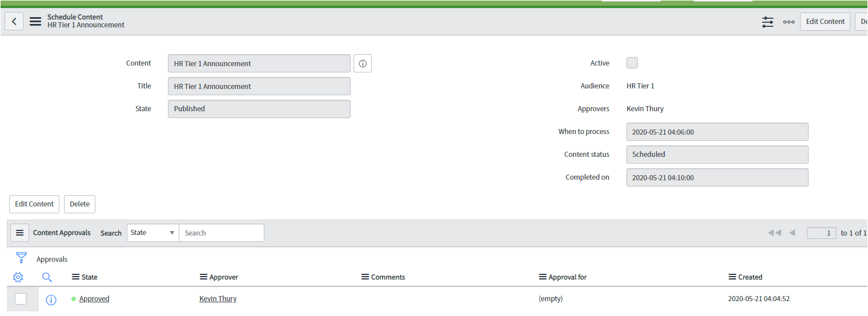
Task: Jump to first page of approvals
Action: pos(774,233)
